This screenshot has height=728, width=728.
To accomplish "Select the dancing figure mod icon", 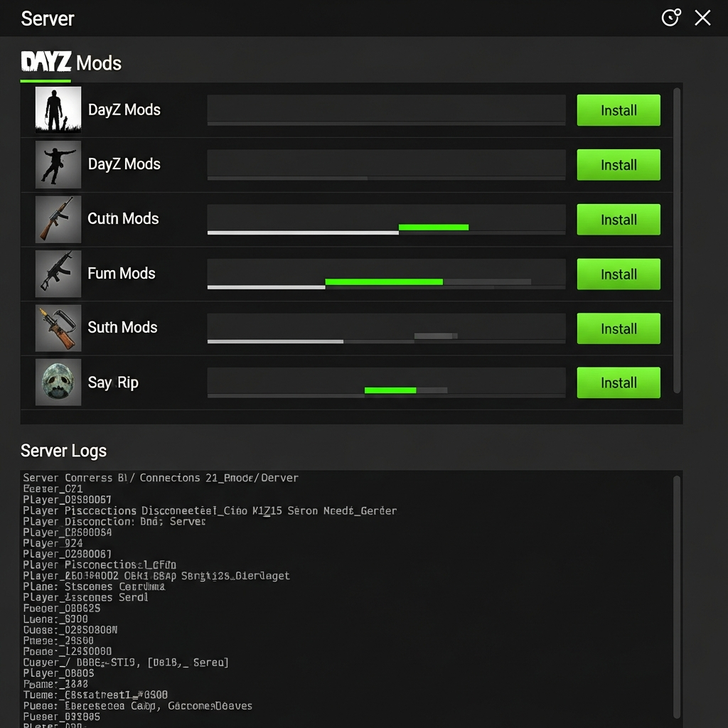I will pos(58,164).
